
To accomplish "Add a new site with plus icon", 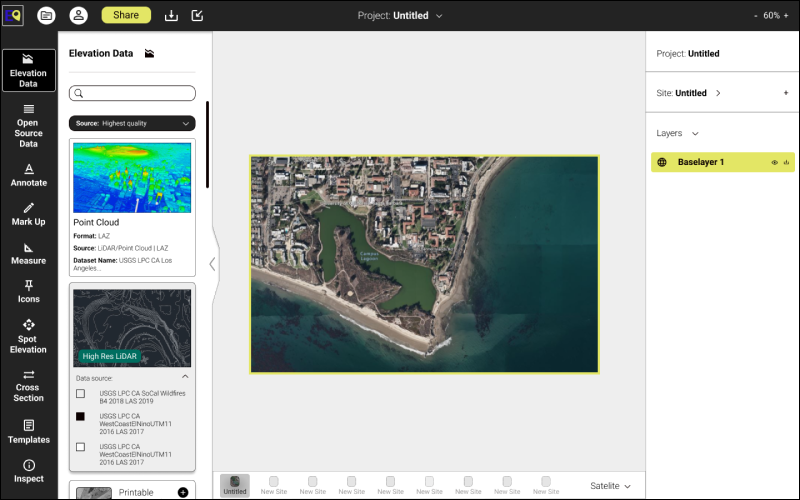I will click(x=786, y=93).
